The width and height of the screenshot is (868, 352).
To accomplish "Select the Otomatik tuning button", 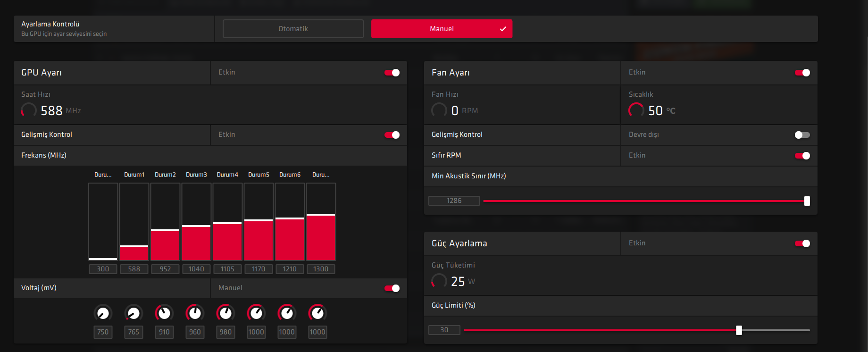I will point(293,29).
